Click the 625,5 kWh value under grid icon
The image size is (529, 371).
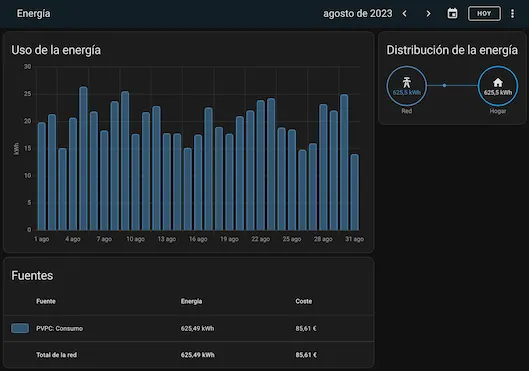[407, 92]
